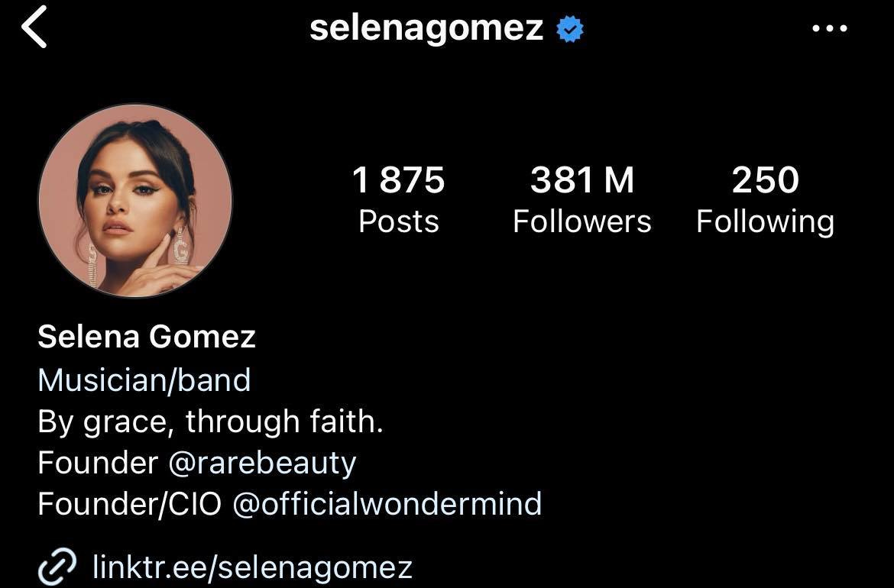Click the blue verified badge
Image resolution: width=894 pixels, height=588 pixels.
click(570, 29)
